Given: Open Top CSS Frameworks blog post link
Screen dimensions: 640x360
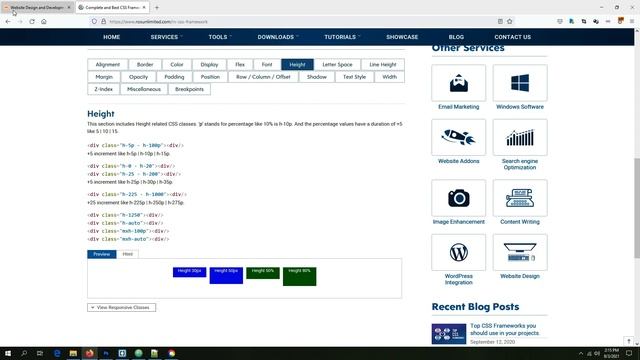Looking at the screenshot, I should [504, 329].
